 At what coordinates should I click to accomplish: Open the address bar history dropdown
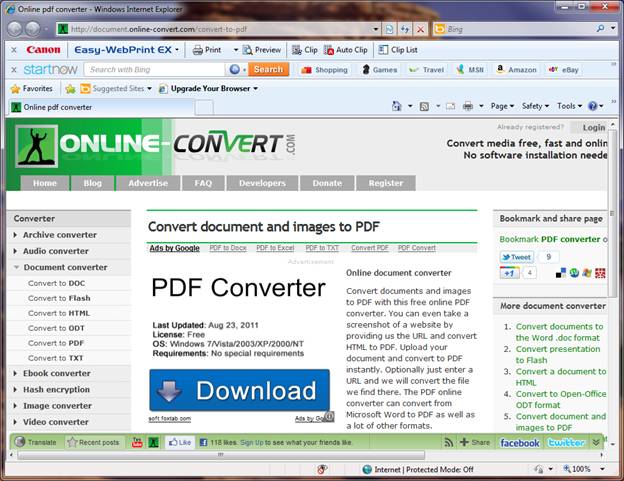[x=376, y=29]
